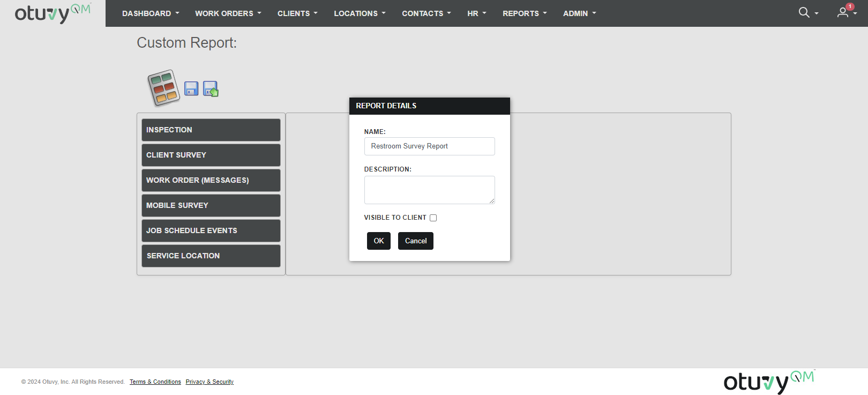868x395 pixels.
Task: Expand the Dashboard dropdown menu
Action: click(151, 13)
